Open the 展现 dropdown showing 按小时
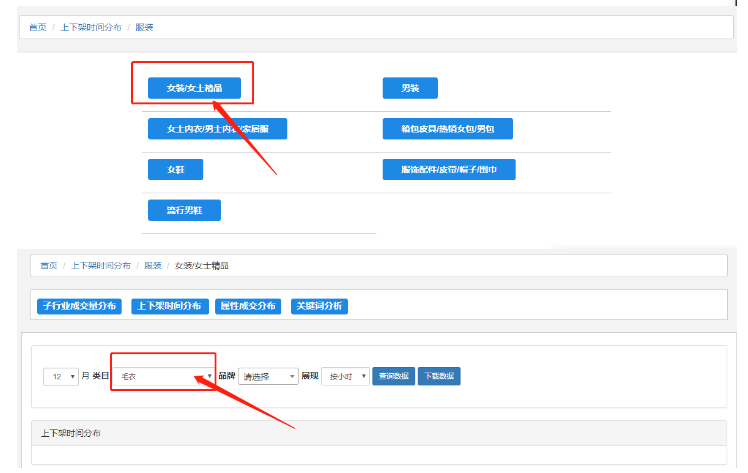 click(x=345, y=376)
